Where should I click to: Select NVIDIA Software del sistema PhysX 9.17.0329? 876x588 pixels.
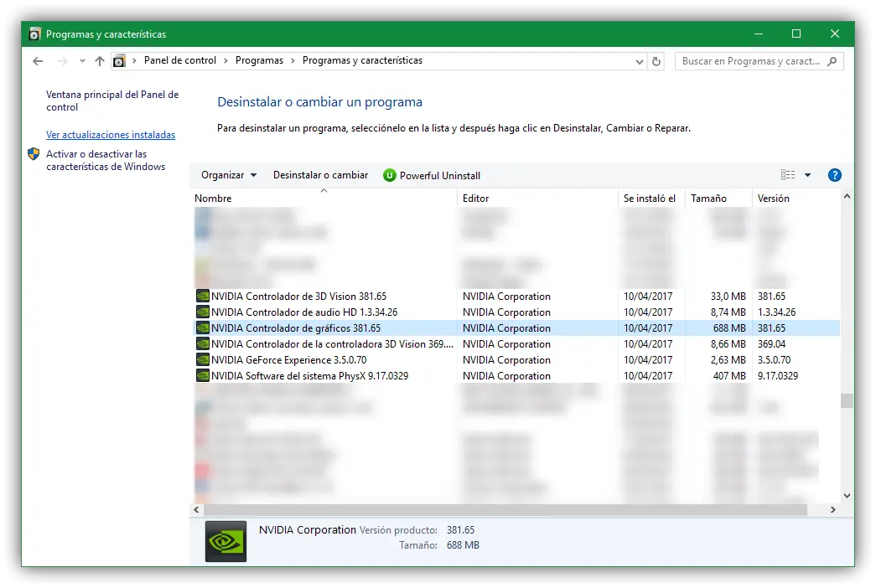(x=516, y=376)
